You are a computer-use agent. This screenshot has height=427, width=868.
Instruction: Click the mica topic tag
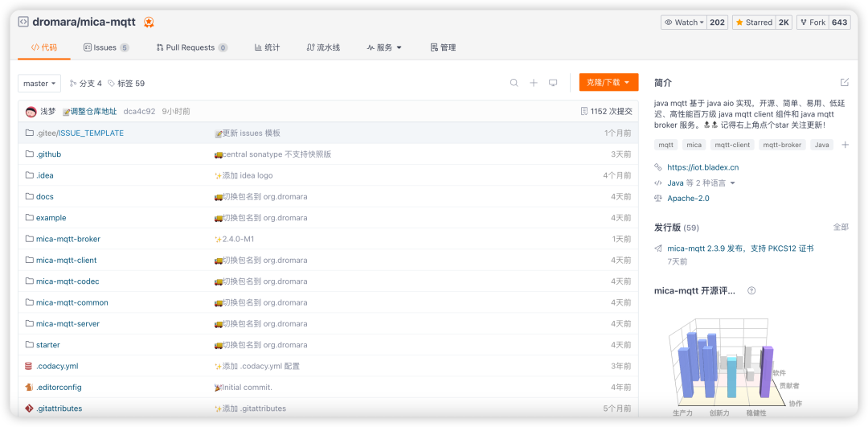(x=694, y=145)
